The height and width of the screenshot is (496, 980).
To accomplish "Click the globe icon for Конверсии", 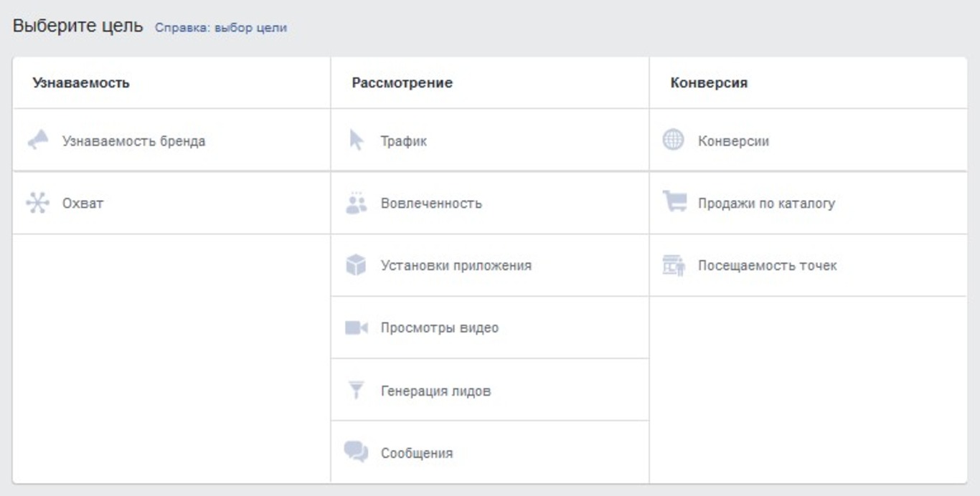I will (673, 140).
